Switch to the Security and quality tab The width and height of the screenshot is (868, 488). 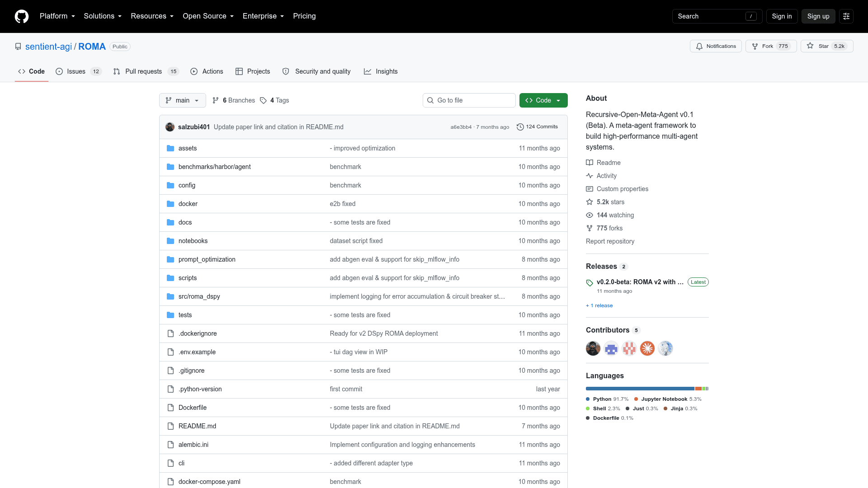316,71
